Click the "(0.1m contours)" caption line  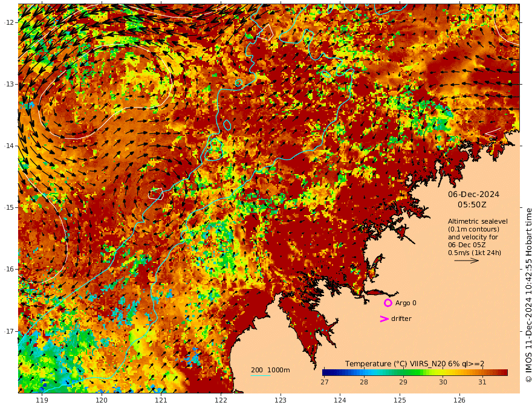coord(473,229)
